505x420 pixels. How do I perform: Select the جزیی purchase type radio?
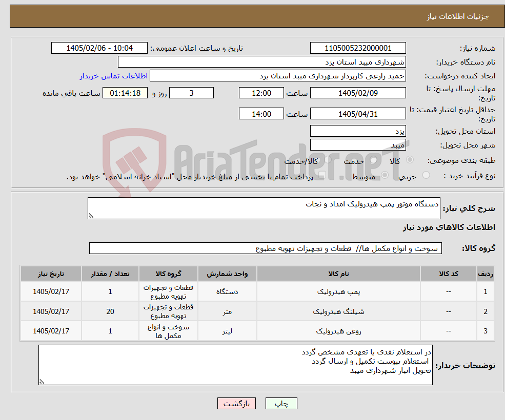coord(426,175)
